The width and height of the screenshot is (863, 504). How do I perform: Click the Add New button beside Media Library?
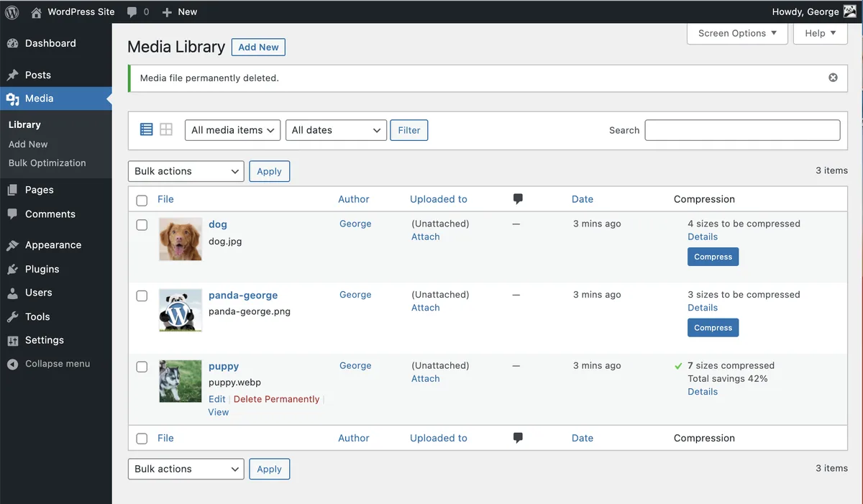coord(258,47)
